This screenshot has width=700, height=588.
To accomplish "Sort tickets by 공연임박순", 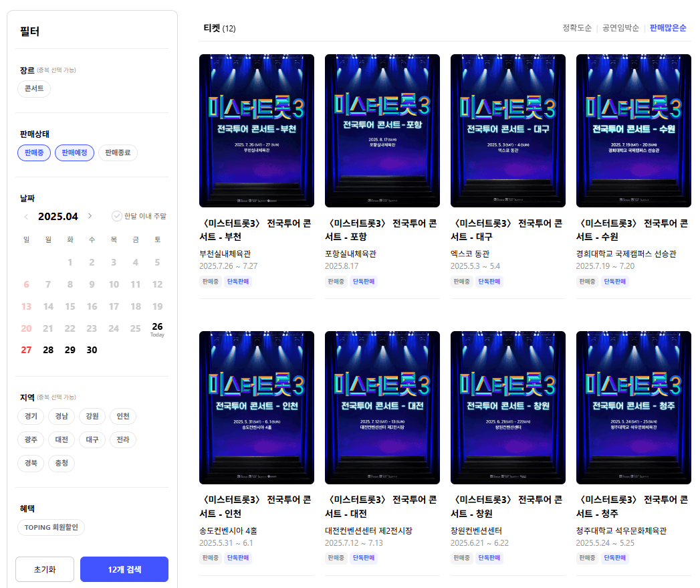I will [x=620, y=28].
